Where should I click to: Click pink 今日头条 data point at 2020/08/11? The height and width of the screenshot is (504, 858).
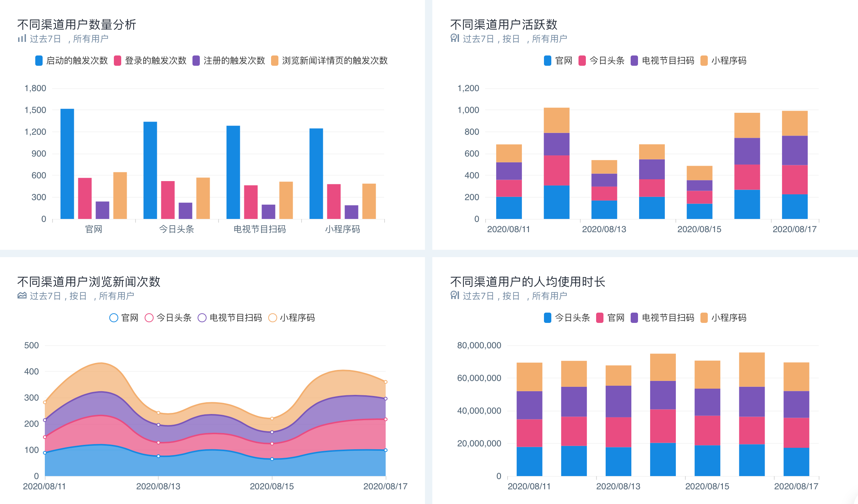tap(45, 437)
